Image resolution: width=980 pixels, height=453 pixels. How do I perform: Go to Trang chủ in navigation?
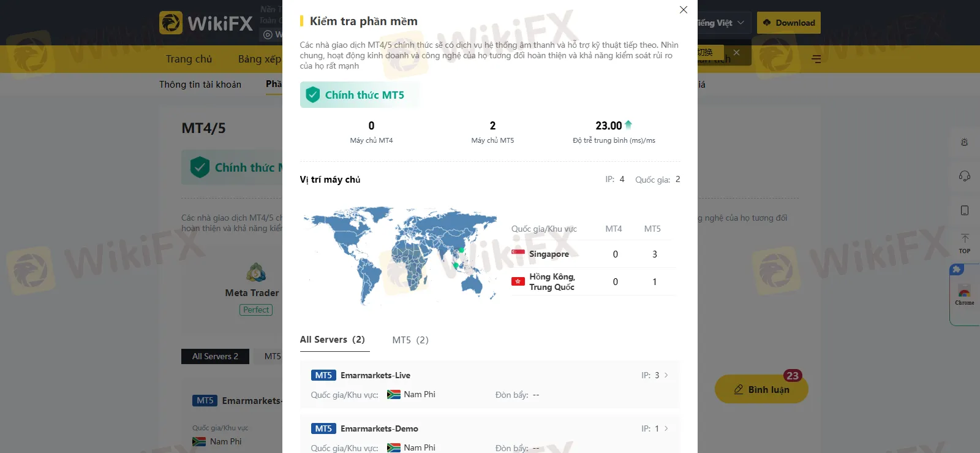click(189, 59)
